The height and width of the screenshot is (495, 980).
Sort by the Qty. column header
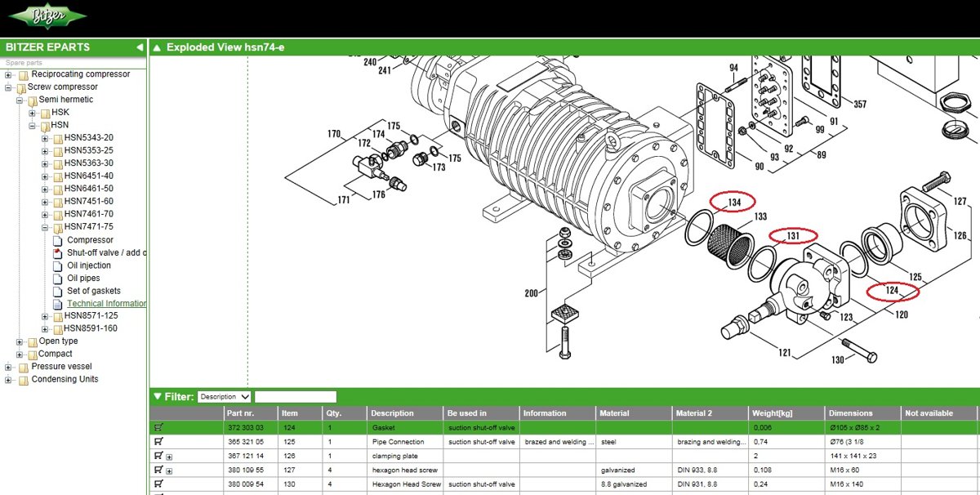[344, 413]
